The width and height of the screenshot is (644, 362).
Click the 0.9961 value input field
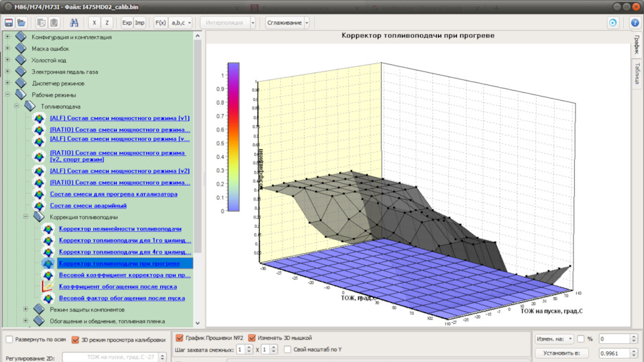(x=614, y=353)
